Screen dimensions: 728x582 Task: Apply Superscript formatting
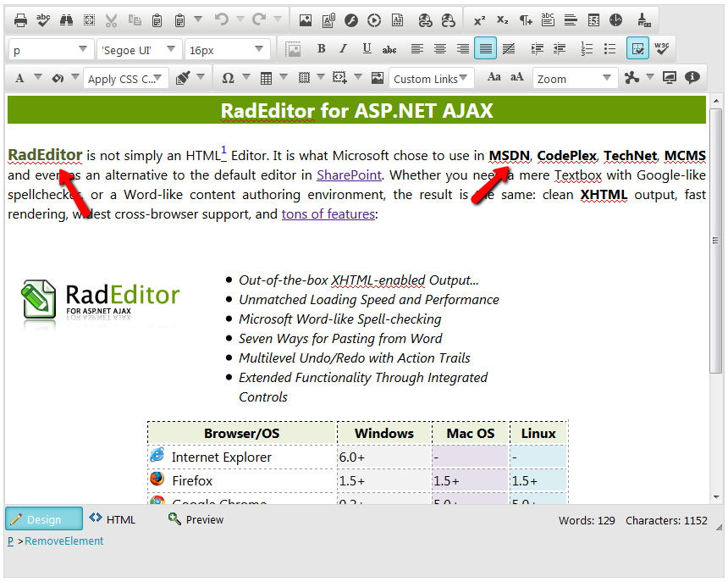479,20
